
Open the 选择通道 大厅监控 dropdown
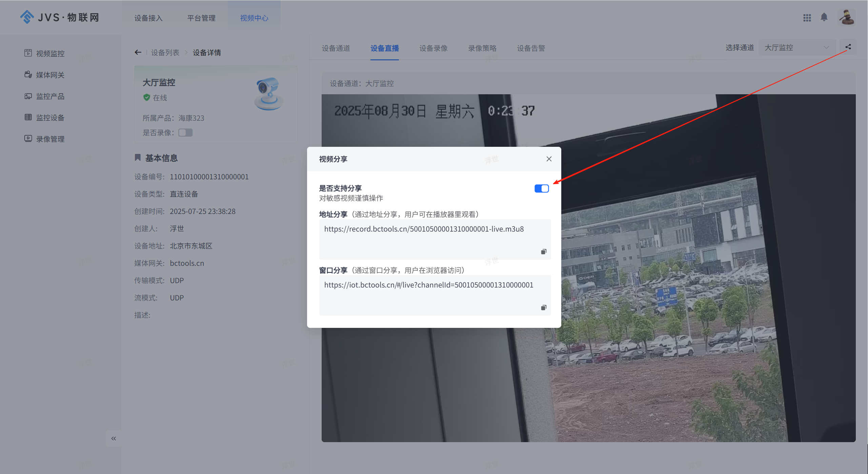[798, 47]
